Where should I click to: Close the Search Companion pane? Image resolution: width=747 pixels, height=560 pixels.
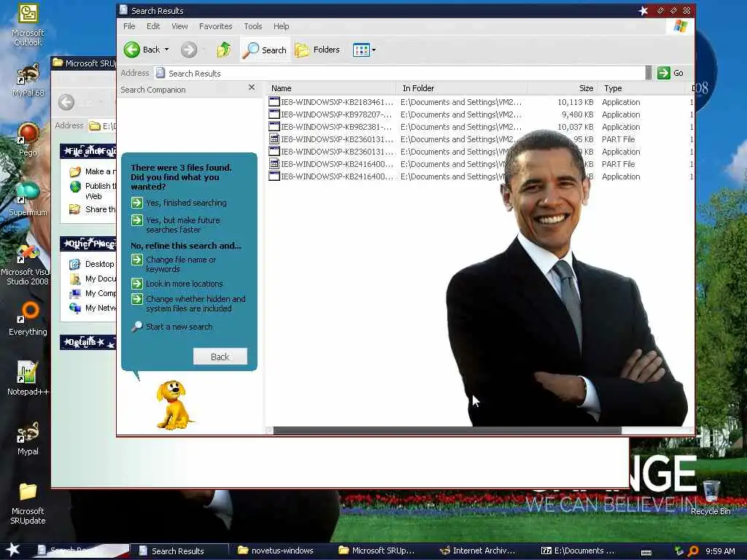pos(252,87)
